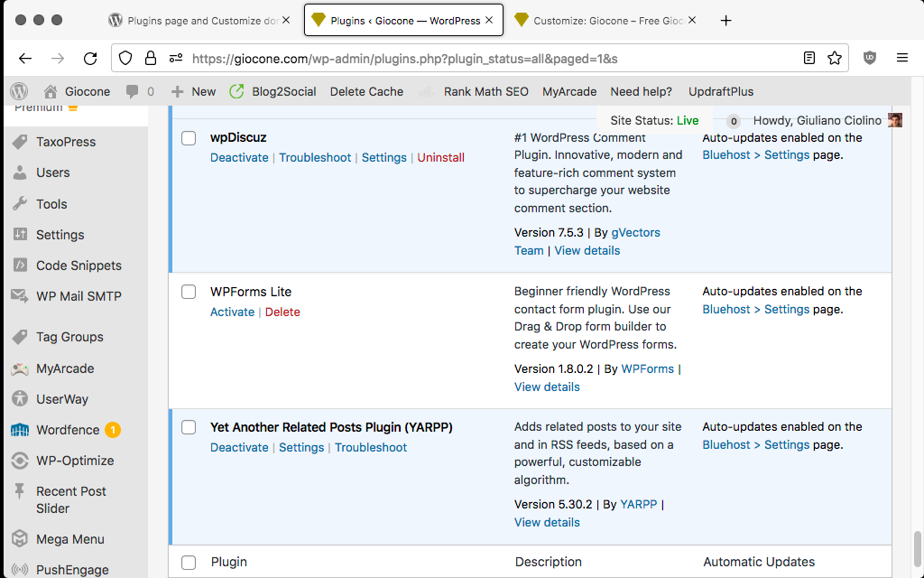Open the Users icon in sidebar
Image resolution: width=924 pixels, height=578 pixels.
[20, 172]
